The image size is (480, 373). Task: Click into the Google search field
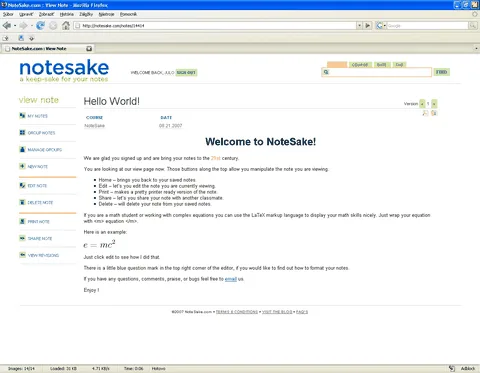click(x=427, y=26)
